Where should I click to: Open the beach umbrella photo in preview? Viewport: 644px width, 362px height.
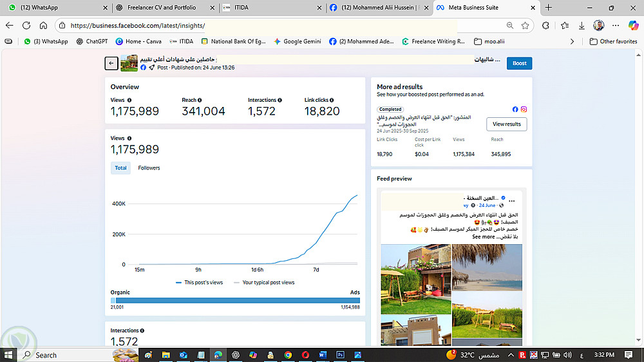coord(487,267)
